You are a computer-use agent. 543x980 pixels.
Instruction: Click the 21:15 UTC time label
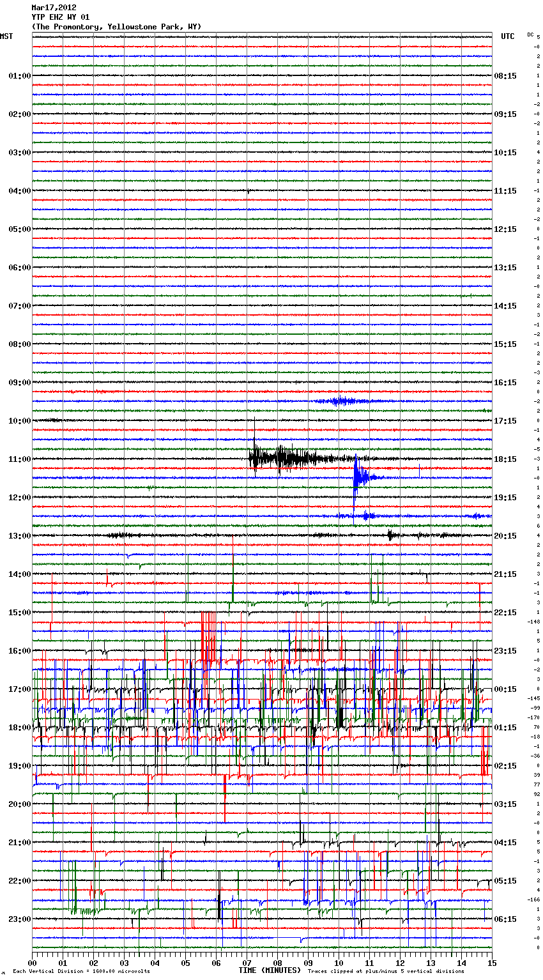[x=505, y=574]
